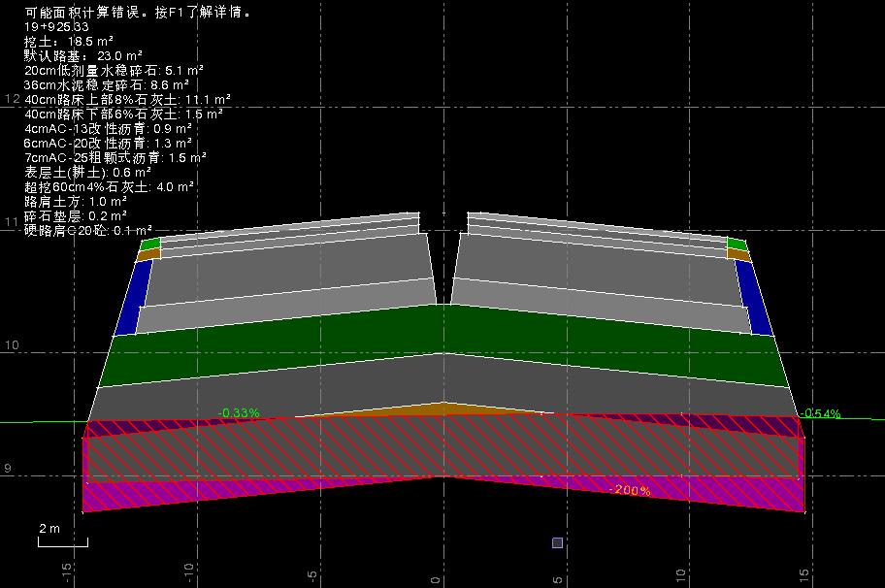Click offset label -15 on bottom axis
Image resolution: width=885 pixels, height=588 pixels.
tap(66, 572)
